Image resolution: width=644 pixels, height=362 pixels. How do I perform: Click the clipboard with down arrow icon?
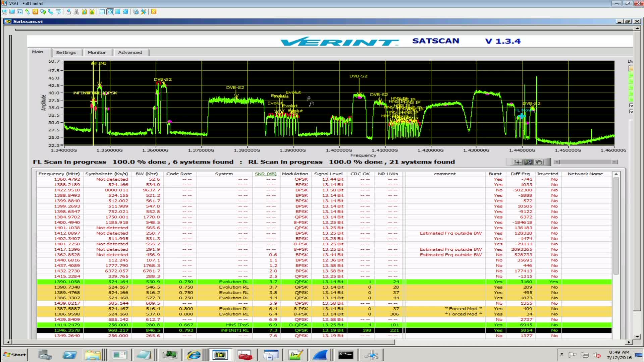84,12
